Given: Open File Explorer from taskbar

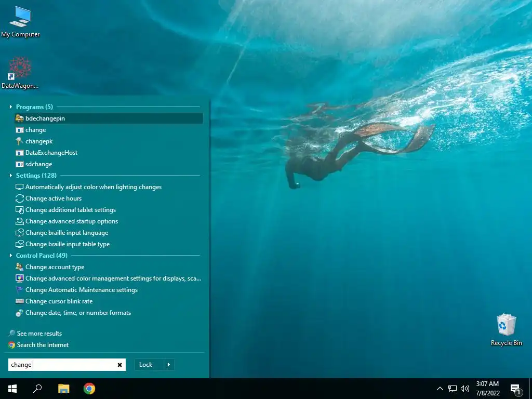Looking at the screenshot, I should coord(63,389).
